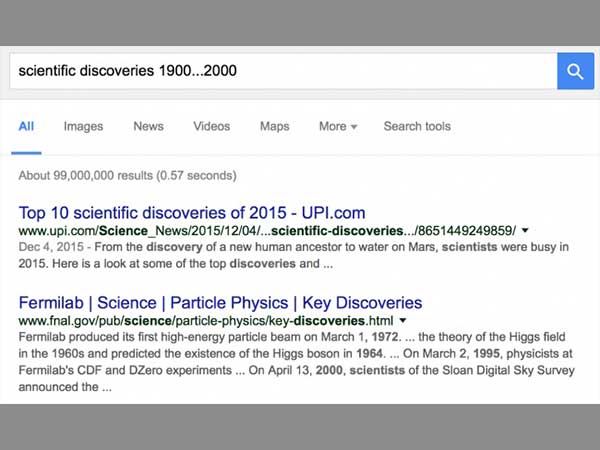Switch to the Images tab
The width and height of the screenshot is (600, 450).
[83, 127]
